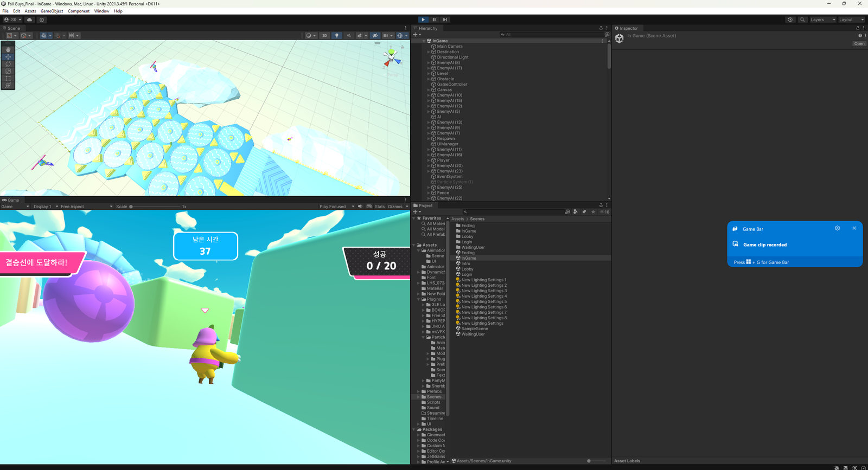The width and height of the screenshot is (868, 470).
Task: Select the Move tool in Scene
Action: coord(8,56)
